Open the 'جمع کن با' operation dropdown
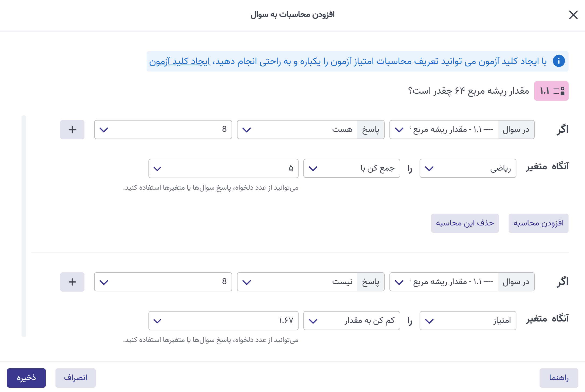Screen dimensions: 585x392 point(351,168)
